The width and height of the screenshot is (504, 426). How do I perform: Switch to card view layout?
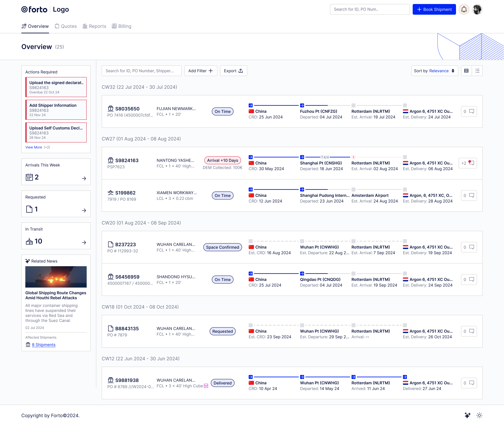(466, 71)
